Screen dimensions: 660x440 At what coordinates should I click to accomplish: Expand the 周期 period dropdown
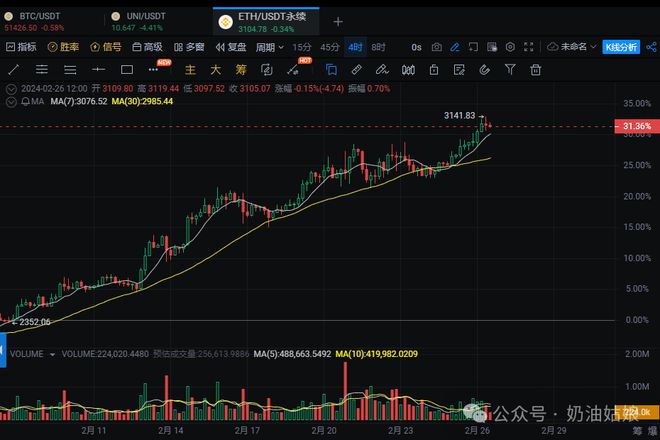(x=268, y=47)
